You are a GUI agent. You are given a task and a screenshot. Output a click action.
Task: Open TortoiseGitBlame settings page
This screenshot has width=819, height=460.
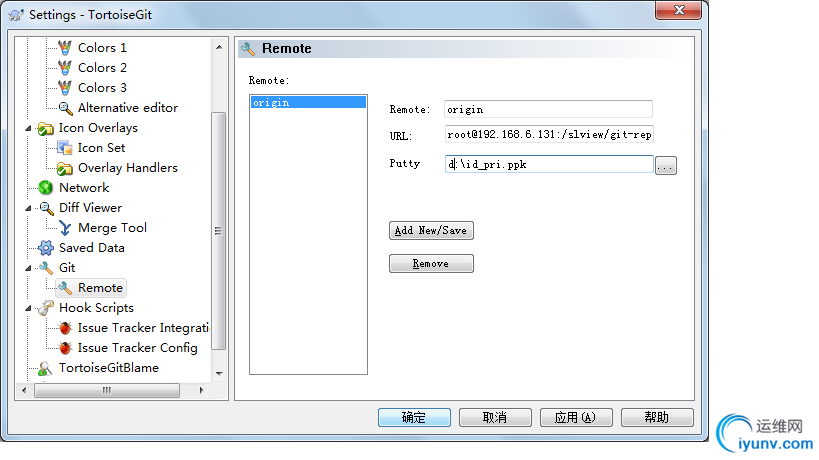[x=109, y=368]
